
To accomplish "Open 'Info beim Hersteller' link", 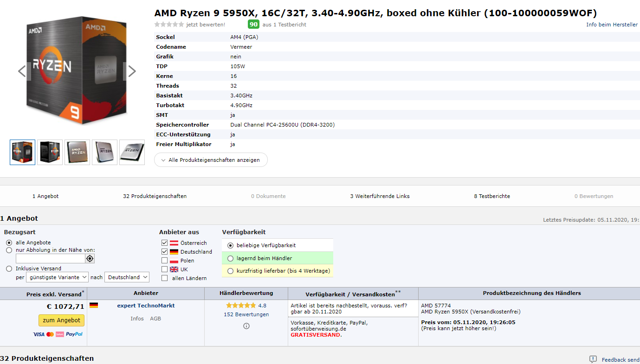I will coord(612,25).
